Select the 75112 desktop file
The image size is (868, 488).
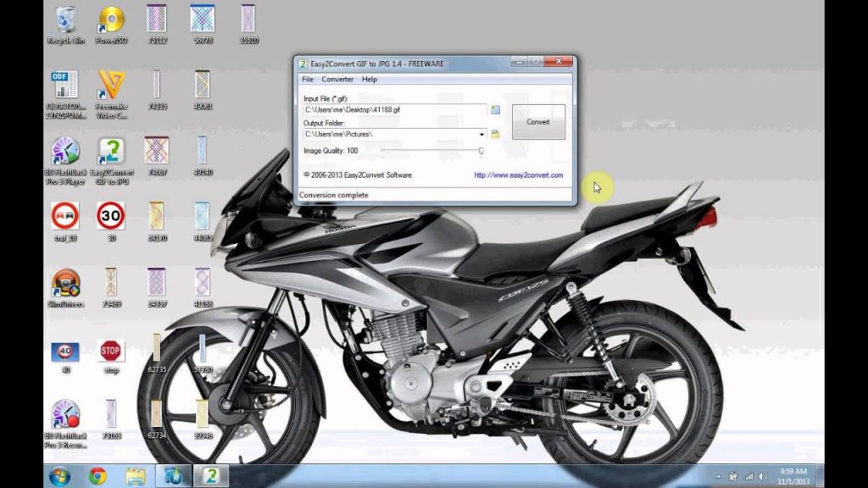click(157, 25)
